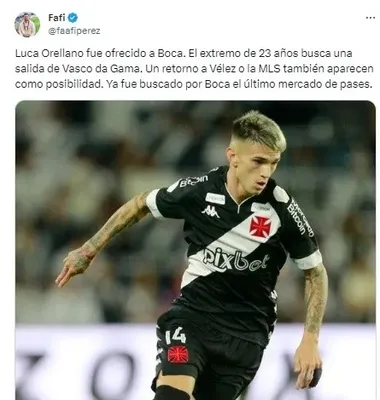380x400 pixels.
Task: Click the red cross badge on the shorts
Action: point(178,354)
